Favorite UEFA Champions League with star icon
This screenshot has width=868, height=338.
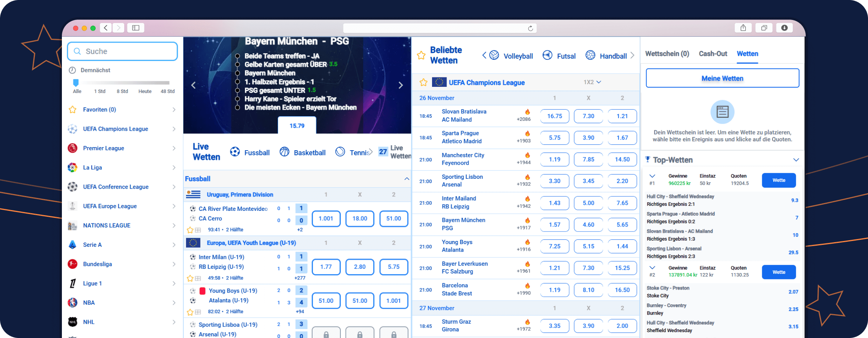click(423, 83)
